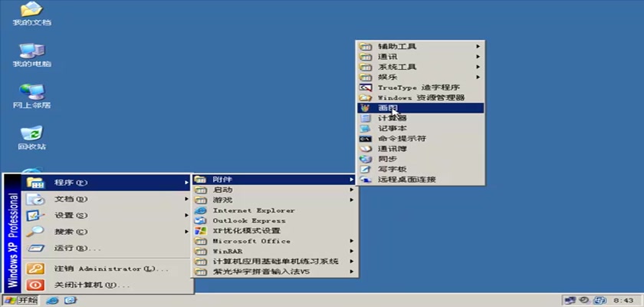Image resolution: width=644 pixels, height=307 pixels.
Task: Click the key icon beside 注销 Administrator
Action: click(35, 269)
